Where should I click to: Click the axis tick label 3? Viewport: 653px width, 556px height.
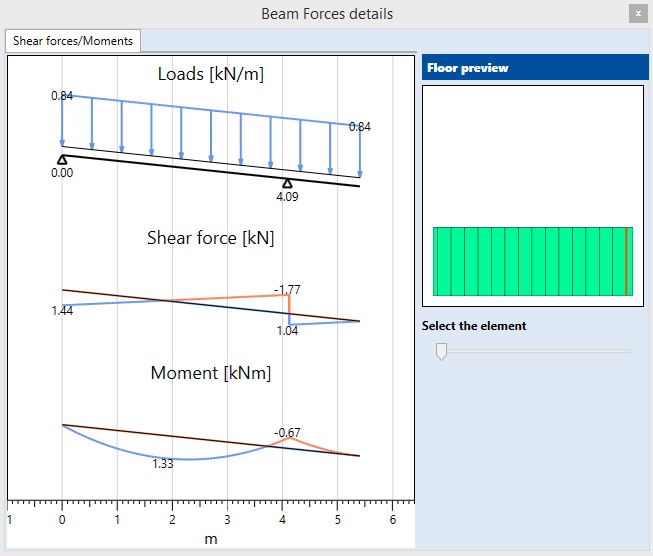click(227, 520)
